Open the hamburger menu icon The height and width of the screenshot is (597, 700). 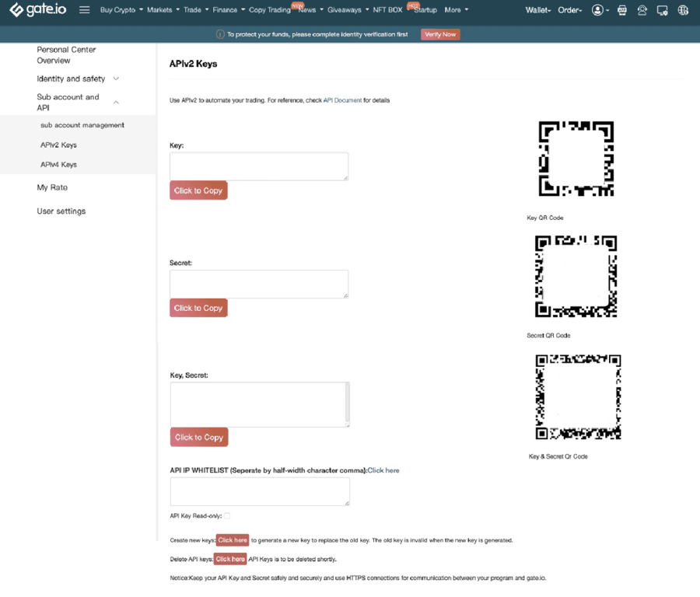pos(84,10)
